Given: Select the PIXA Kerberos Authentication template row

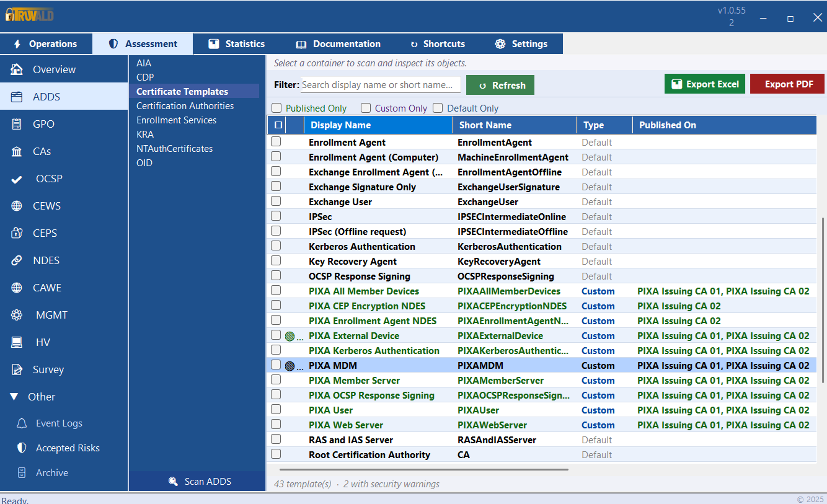Looking at the screenshot, I should 542,351.
